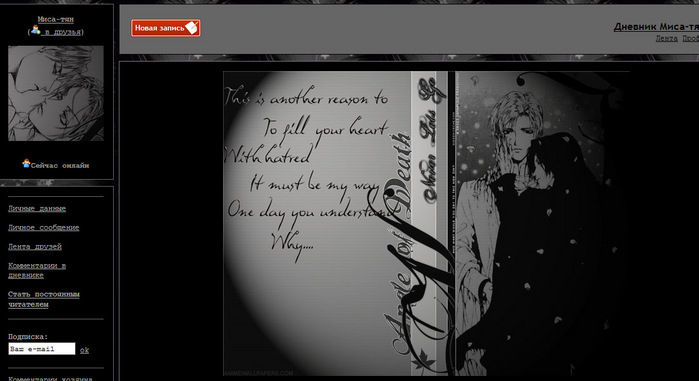699x381 pixels.
Task: Switch to Лента tab in header
Action: [x=666, y=39]
